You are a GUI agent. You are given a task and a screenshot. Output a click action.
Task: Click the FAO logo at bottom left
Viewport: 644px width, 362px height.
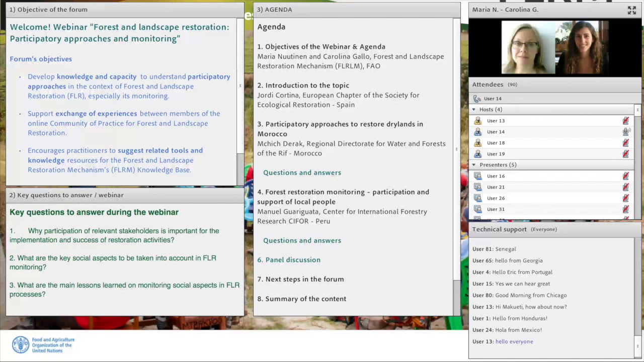click(x=21, y=344)
